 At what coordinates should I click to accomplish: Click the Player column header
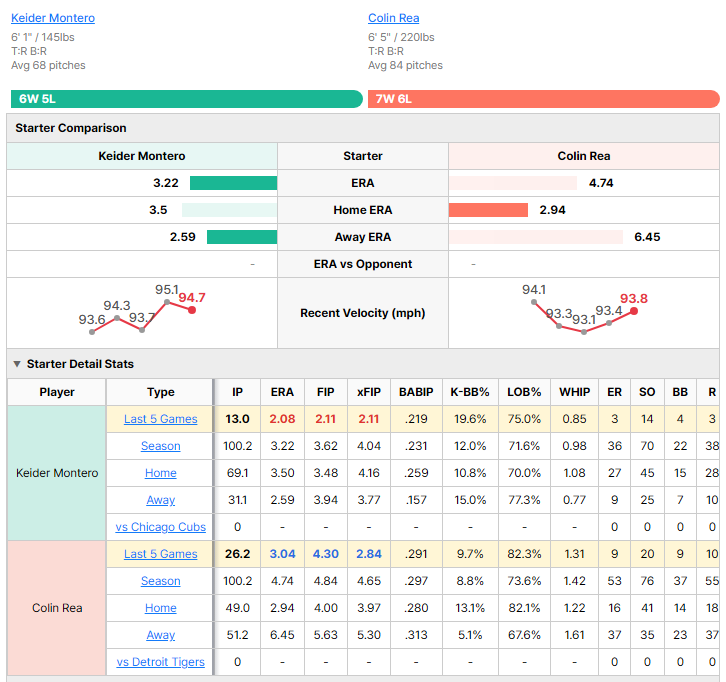click(x=56, y=392)
